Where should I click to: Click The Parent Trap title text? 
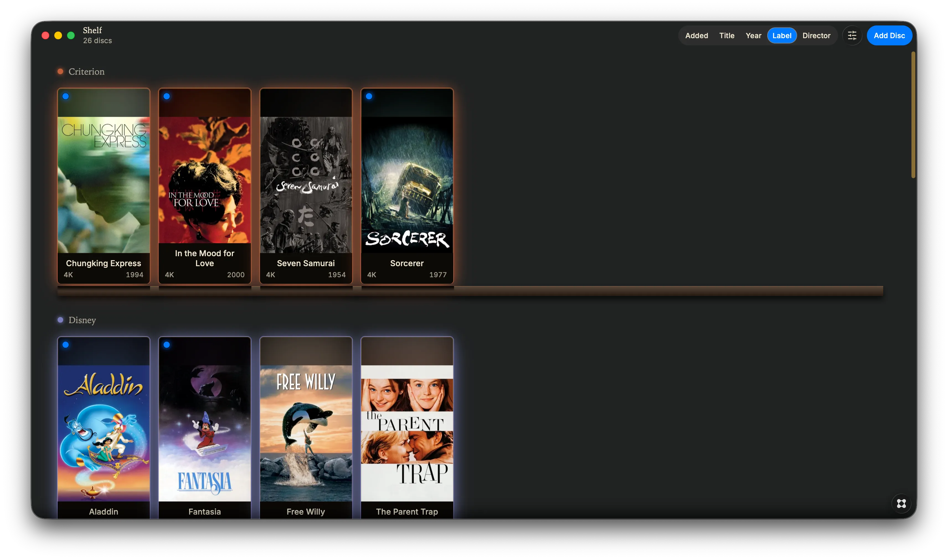pyautogui.click(x=407, y=512)
